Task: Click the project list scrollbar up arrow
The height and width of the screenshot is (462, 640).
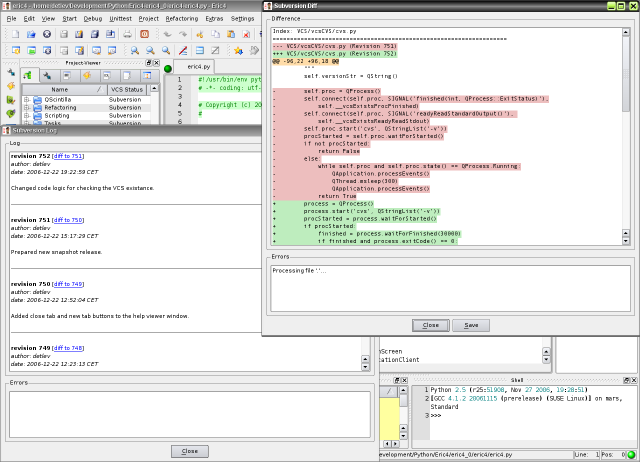Action: pyautogui.click(x=154, y=89)
